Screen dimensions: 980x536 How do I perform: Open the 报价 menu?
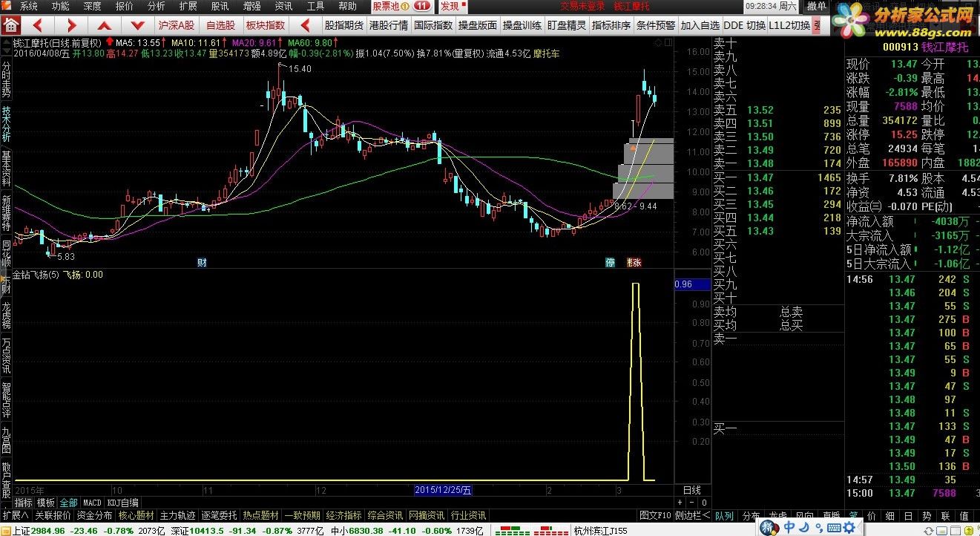click(x=124, y=6)
